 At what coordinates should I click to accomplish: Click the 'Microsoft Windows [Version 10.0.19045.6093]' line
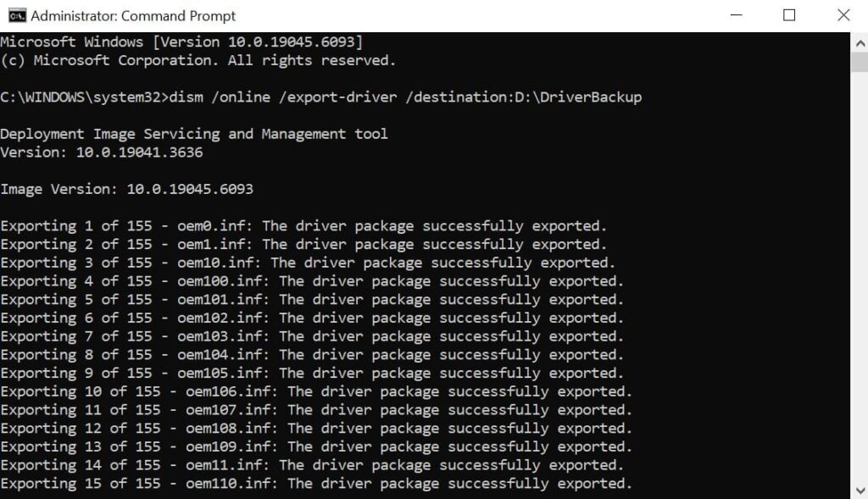[x=181, y=42]
